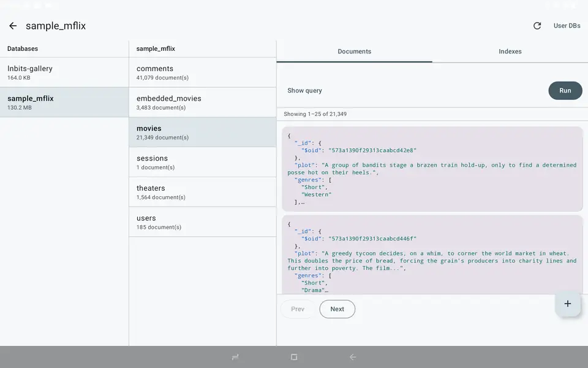Click the 'Showing 1–25 of 21,349' text
The image size is (588, 368).
click(x=315, y=114)
